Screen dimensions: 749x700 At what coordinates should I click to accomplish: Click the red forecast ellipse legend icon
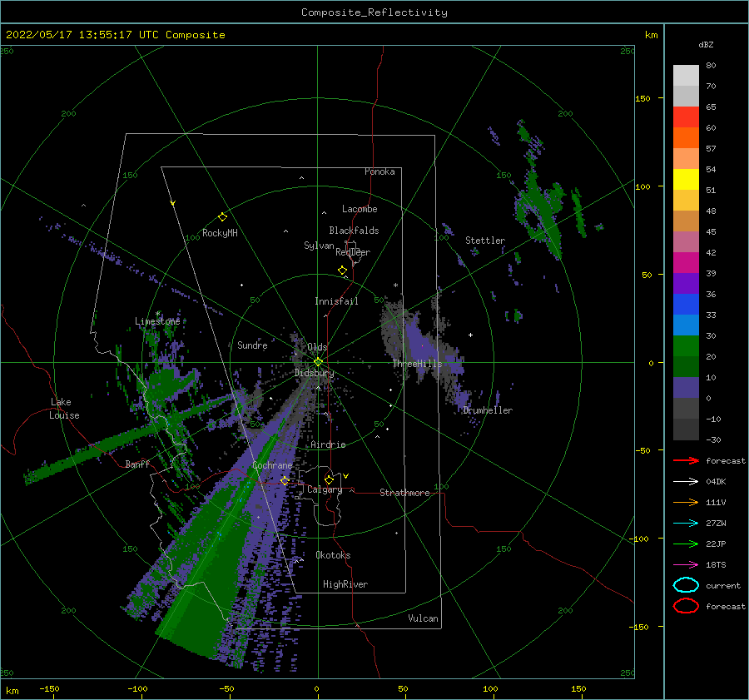[x=686, y=606]
